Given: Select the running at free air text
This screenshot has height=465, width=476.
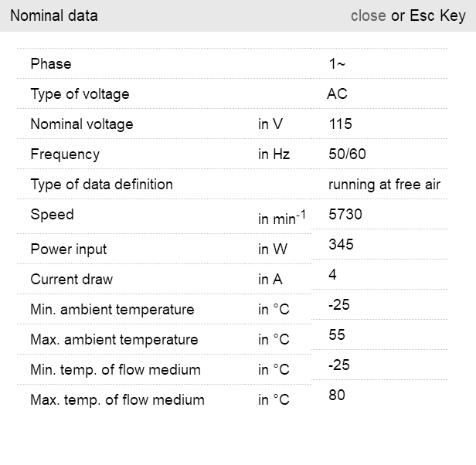Looking at the screenshot, I should 384,185.
